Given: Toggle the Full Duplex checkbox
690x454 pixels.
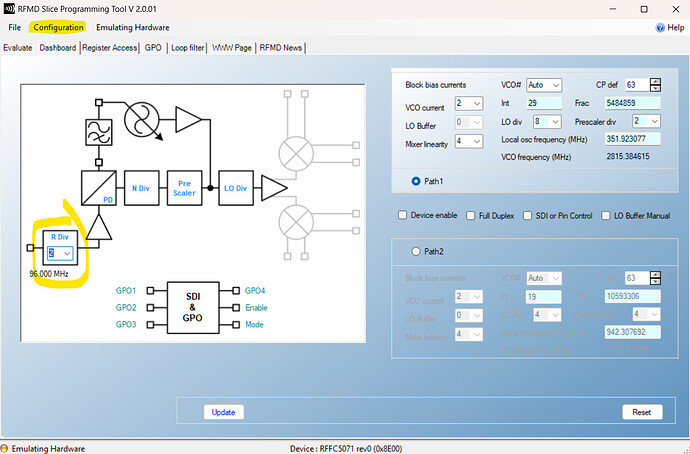Looking at the screenshot, I should pyautogui.click(x=470, y=215).
